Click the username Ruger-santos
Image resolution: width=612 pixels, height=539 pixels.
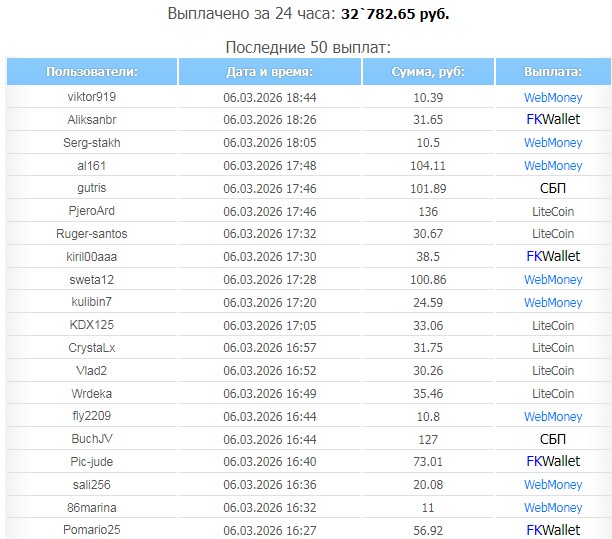click(92, 234)
